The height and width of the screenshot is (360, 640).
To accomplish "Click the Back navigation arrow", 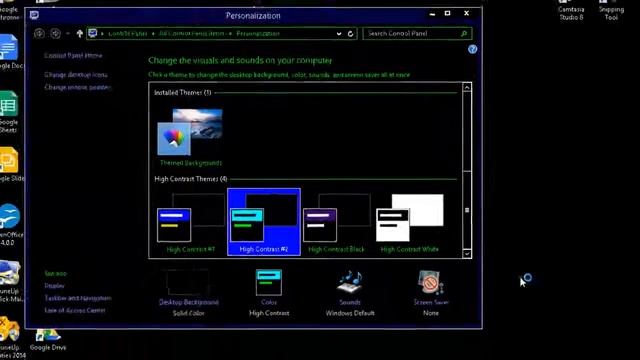I will tap(39, 33).
